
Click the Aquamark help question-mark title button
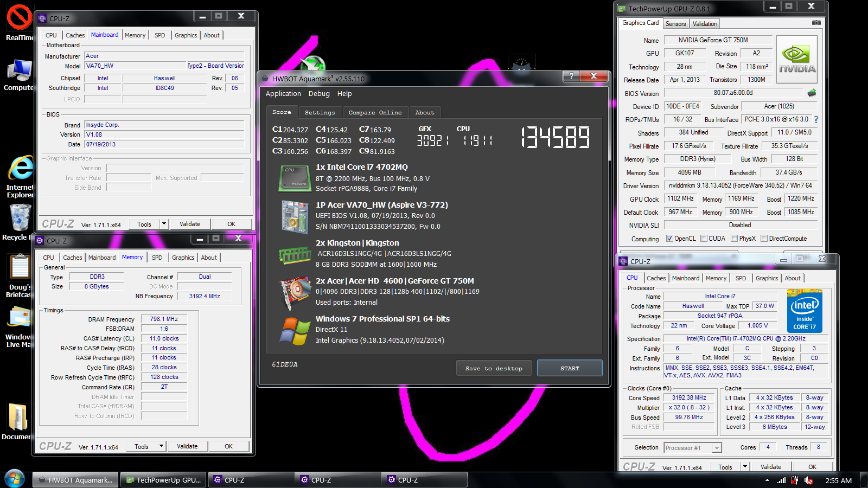pos(571,76)
